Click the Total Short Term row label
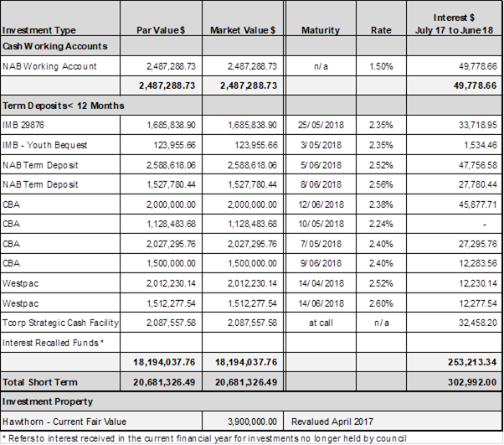This screenshot has width=504, height=445. pyautogui.click(x=39, y=381)
